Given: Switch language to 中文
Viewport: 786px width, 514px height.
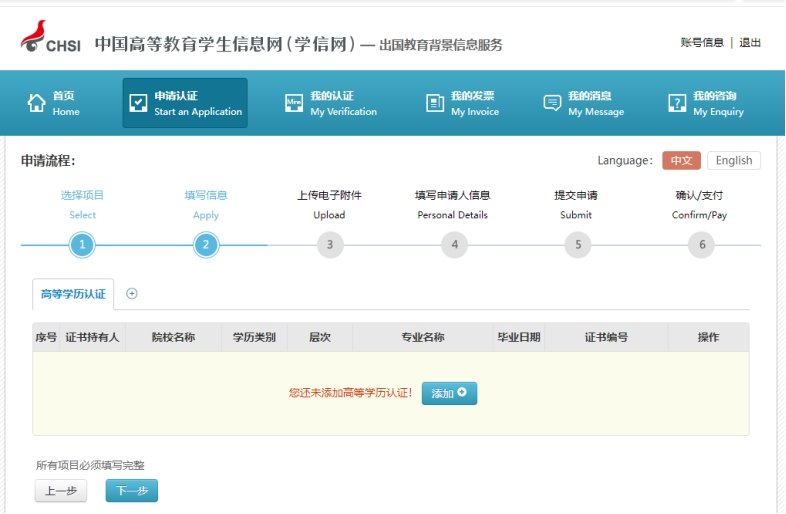Looking at the screenshot, I should tap(681, 160).
